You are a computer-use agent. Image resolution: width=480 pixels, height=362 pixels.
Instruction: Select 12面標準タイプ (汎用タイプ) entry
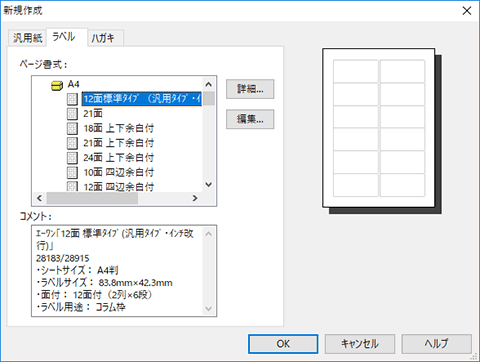(142, 99)
